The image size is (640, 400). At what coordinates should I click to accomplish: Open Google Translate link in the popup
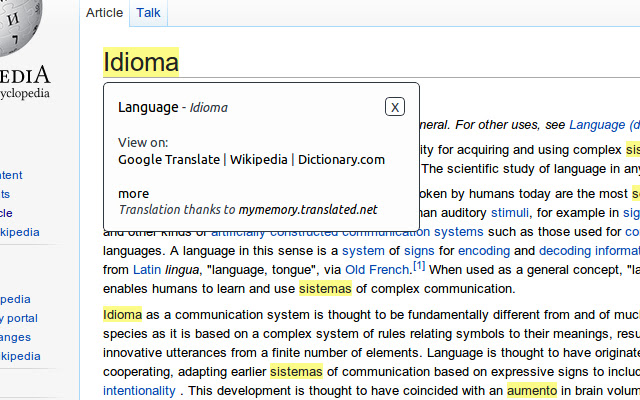(169, 160)
